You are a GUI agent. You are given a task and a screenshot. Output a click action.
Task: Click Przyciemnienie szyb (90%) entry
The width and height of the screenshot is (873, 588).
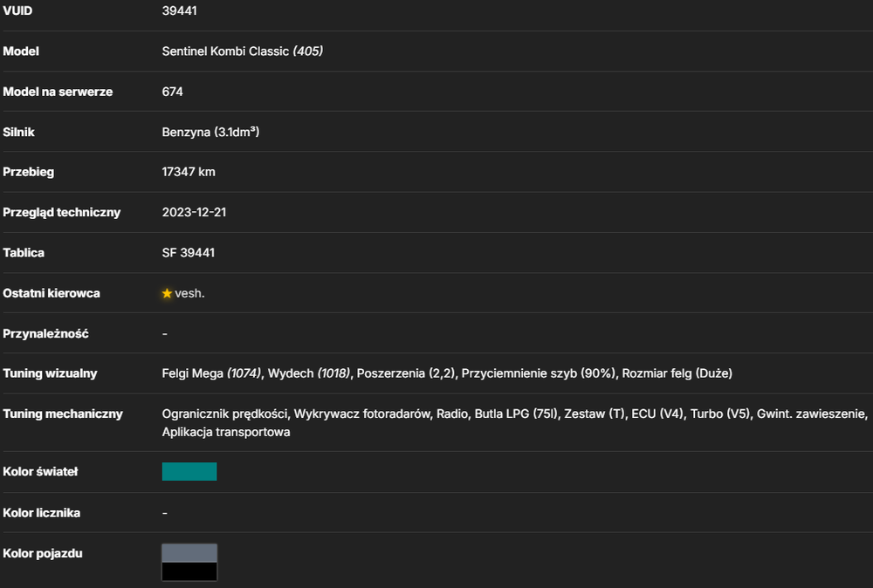click(x=539, y=373)
